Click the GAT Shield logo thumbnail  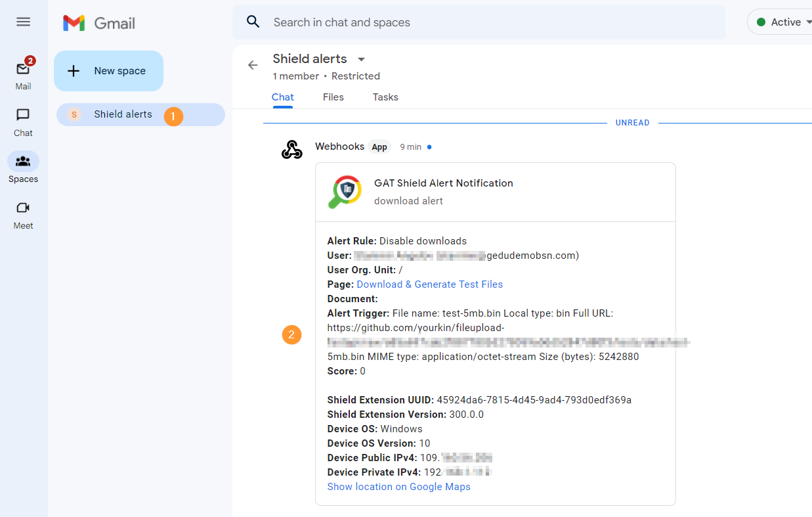(x=345, y=192)
